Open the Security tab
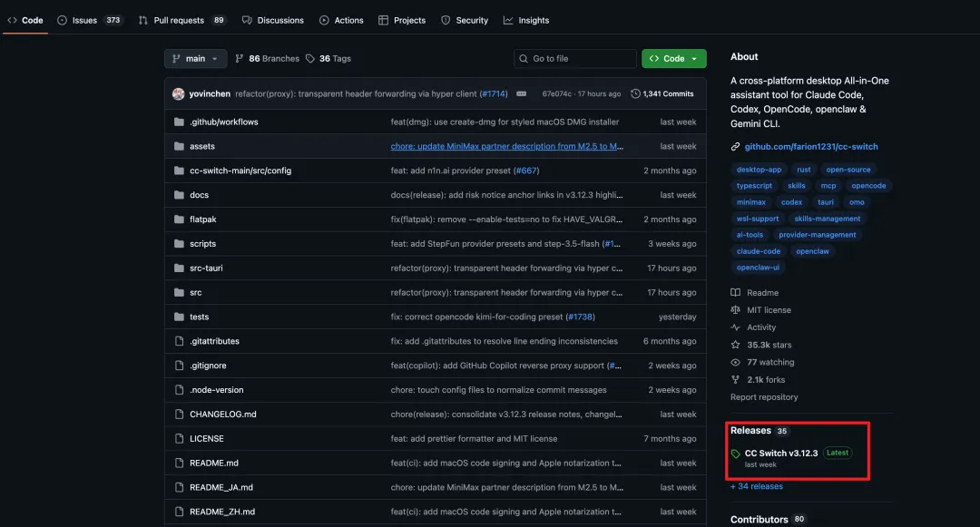The width and height of the screenshot is (980, 527). point(465,20)
